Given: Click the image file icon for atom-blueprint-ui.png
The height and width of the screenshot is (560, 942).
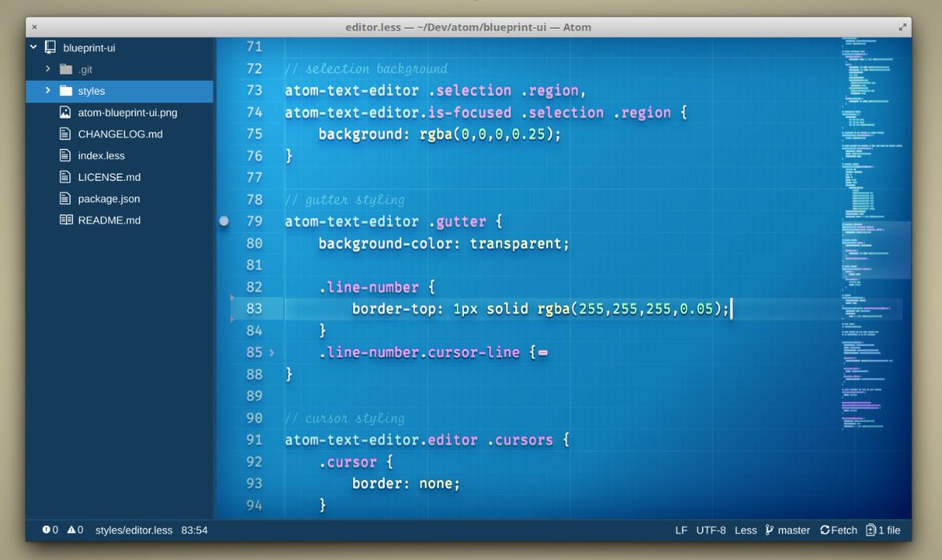Looking at the screenshot, I should point(65,112).
